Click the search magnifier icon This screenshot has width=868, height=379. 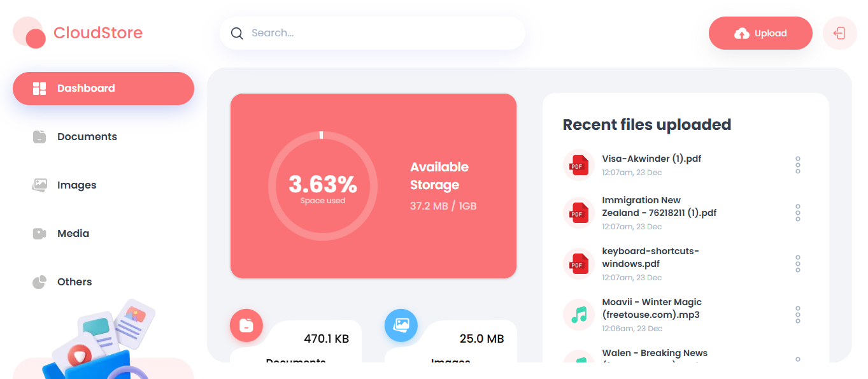[237, 33]
